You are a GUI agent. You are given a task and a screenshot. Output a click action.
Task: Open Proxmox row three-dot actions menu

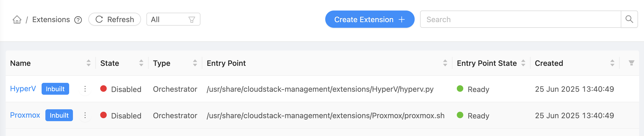point(85,115)
